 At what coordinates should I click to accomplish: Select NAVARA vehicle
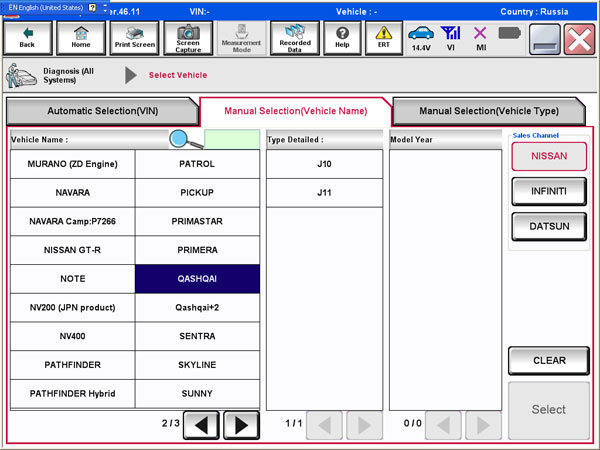point(72,193)
